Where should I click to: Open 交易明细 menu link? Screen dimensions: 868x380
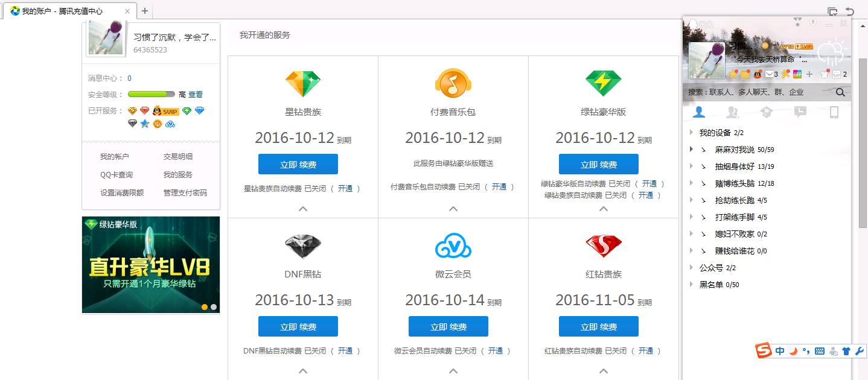coord(178,157)
